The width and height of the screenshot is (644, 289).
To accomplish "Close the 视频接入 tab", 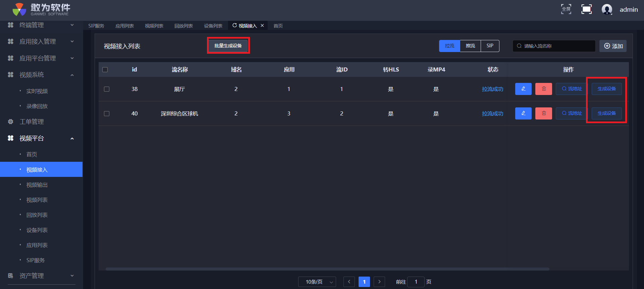I will pos(262,26).
